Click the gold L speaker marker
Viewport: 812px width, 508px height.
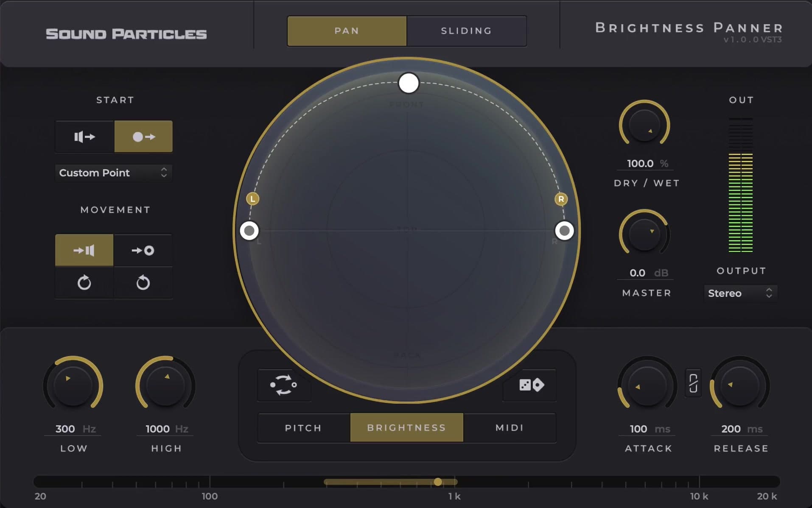(253, 198)
